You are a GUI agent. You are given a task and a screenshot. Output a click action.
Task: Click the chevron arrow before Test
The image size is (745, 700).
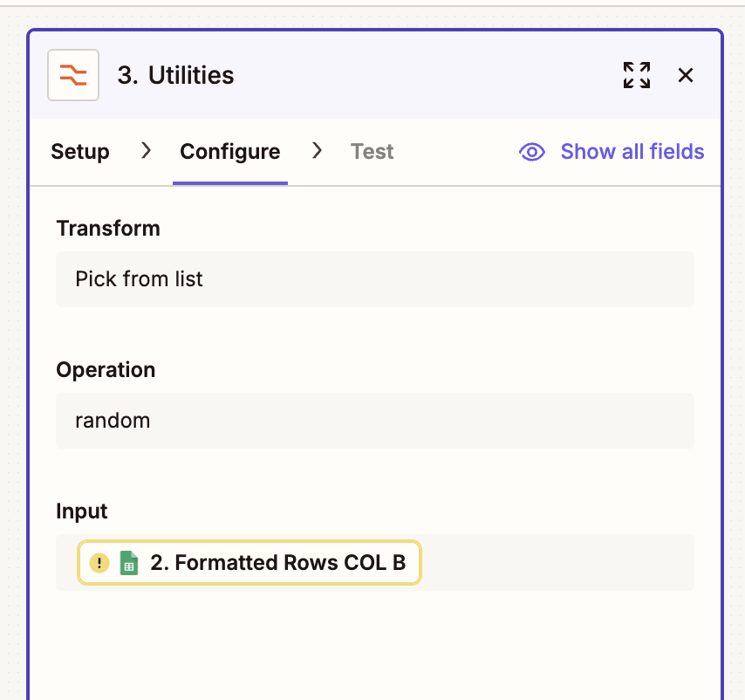317,151
